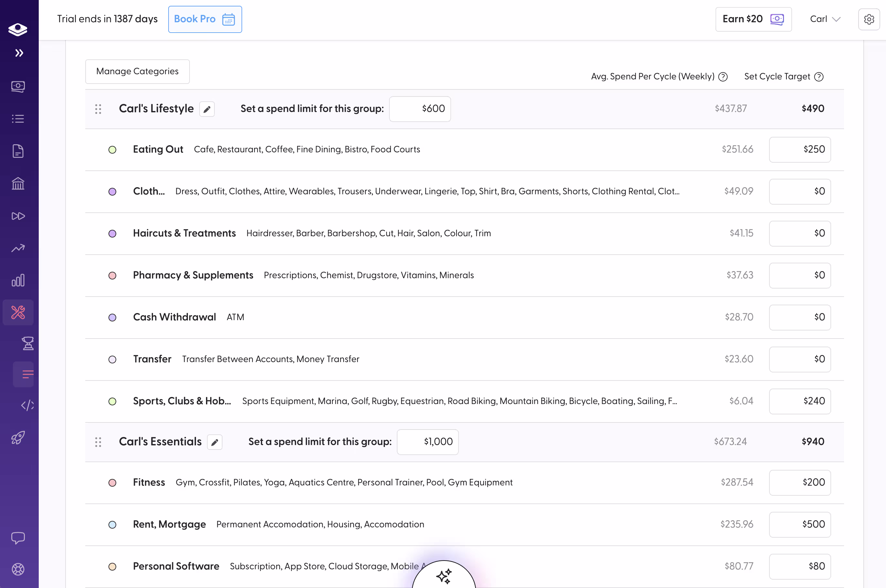
Task: Click the Rent, Mortgage category name
Action: (170, 524)
